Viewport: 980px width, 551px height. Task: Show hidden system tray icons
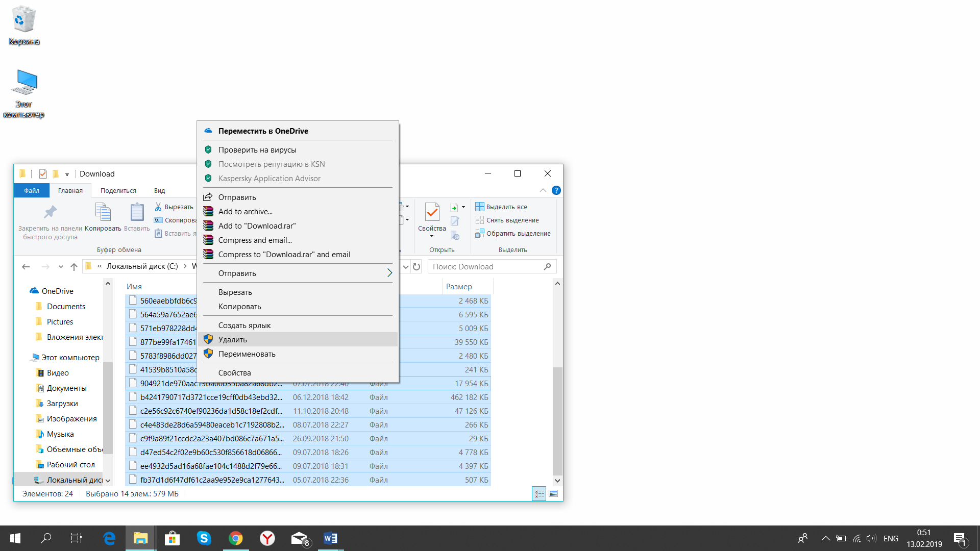click(x=825, y=538)
